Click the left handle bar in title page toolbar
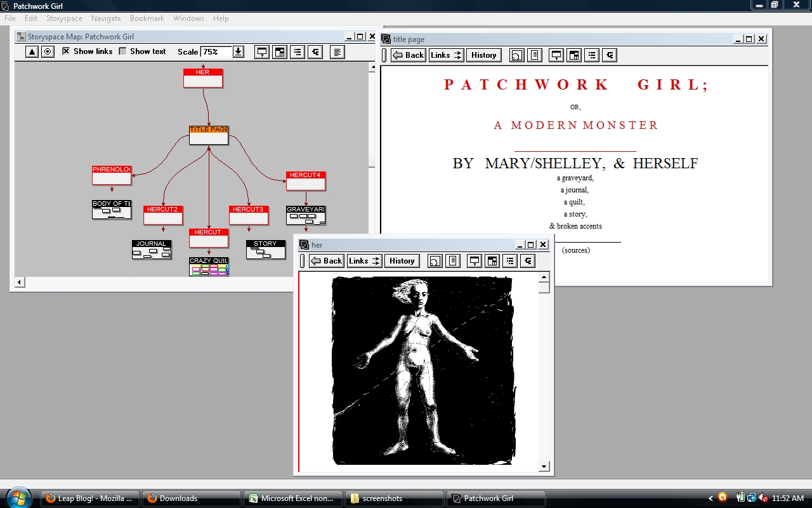Viewport: 812px width, 508px height. tap(384, 55)
